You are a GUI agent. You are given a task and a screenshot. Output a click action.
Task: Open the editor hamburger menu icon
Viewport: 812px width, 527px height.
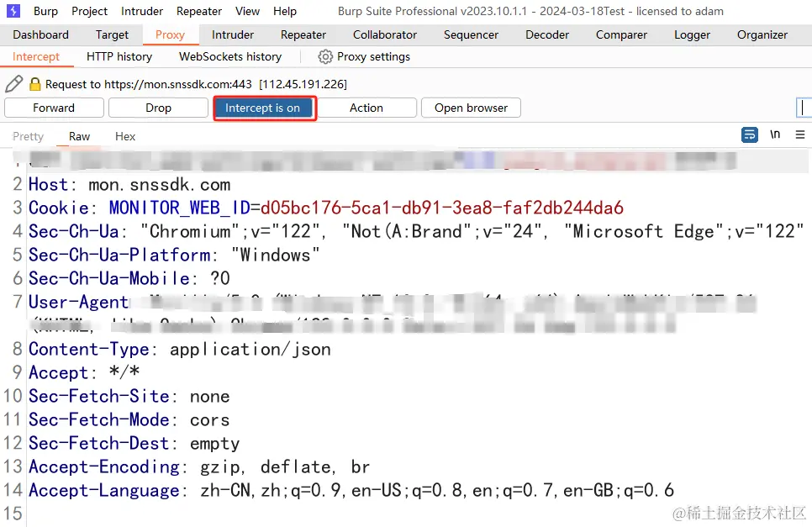point(800,134)
